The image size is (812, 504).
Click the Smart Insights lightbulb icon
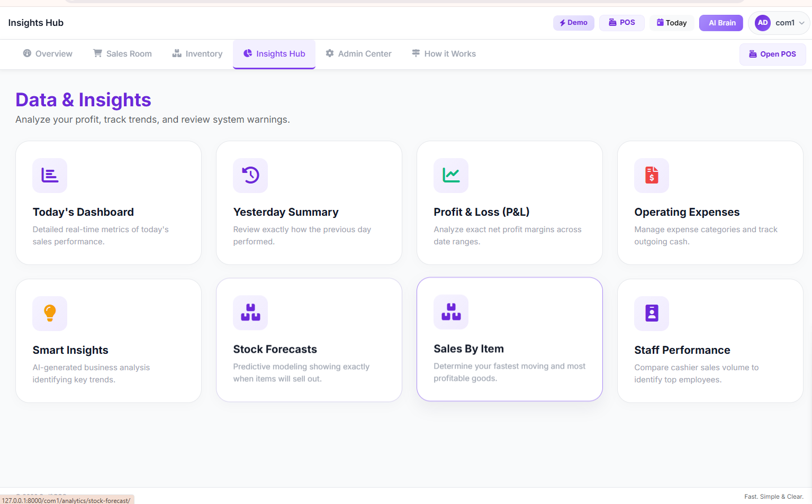pos(50,313)
